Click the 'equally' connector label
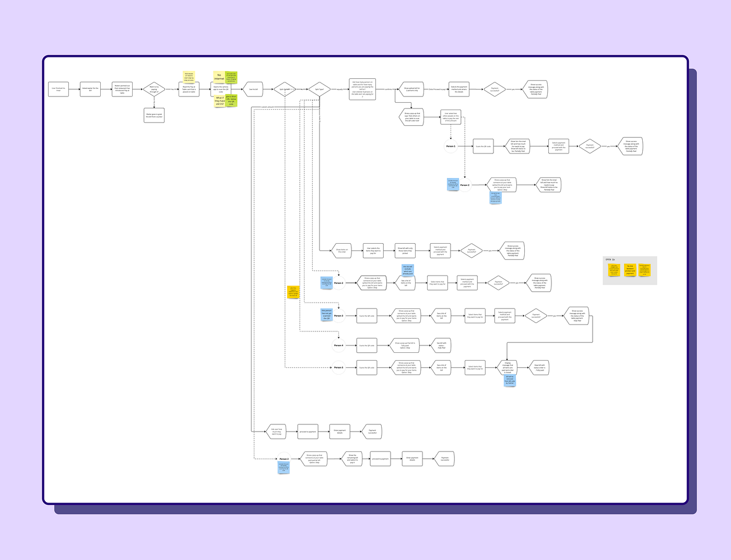Image resolution: width=731 pixels, height=560 pixels. [340, 89]
